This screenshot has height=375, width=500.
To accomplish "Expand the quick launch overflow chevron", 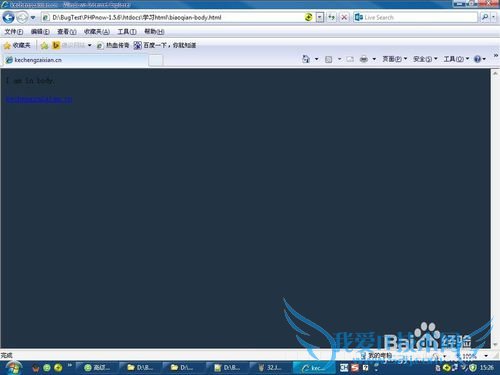I will pos(70,366).
